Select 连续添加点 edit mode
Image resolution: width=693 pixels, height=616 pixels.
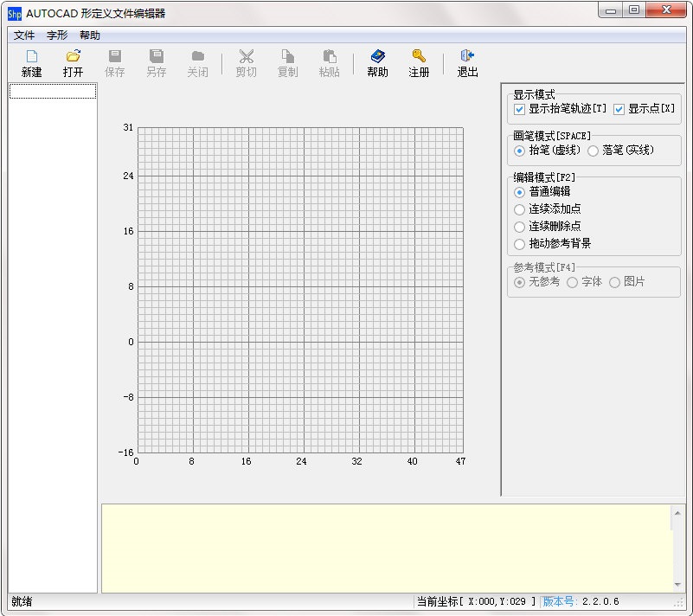coord(519,209)
